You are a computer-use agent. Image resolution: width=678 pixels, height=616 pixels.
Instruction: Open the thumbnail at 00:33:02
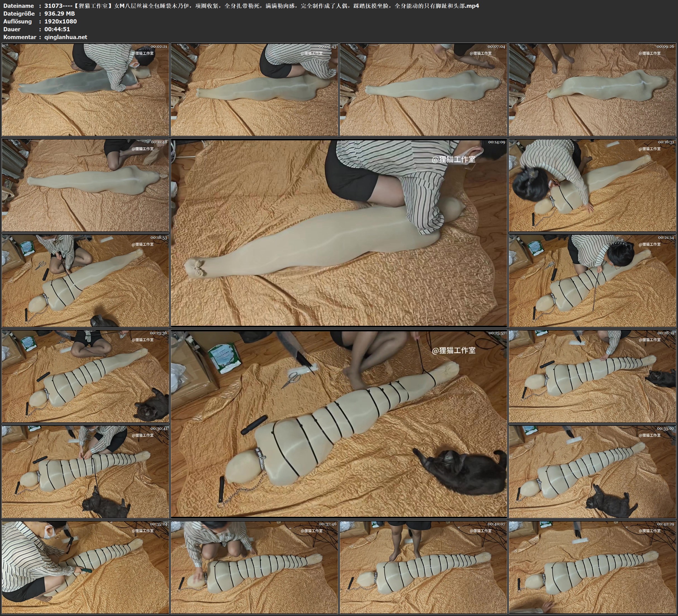[593, 472]
